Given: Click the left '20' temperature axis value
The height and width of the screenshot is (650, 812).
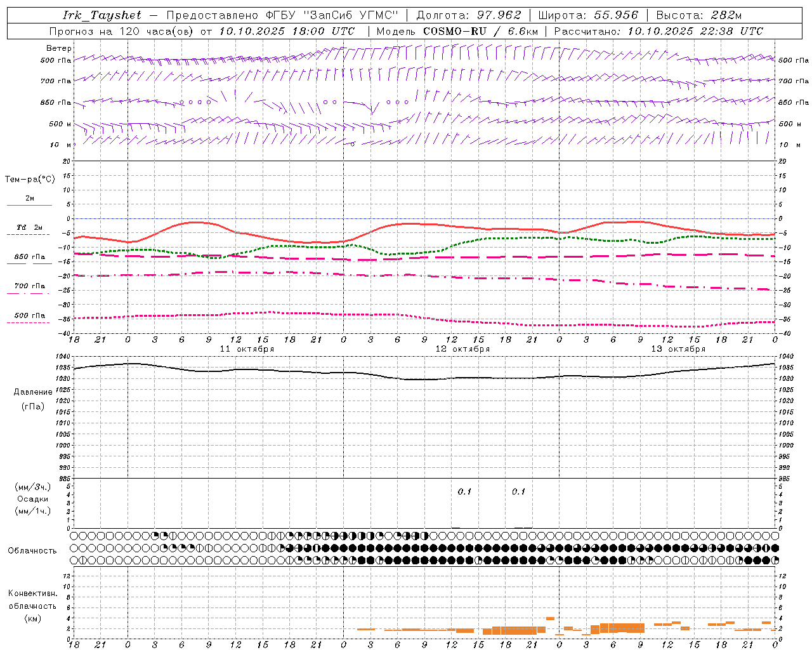Looking at the screenshot, I should pos(67,161).
